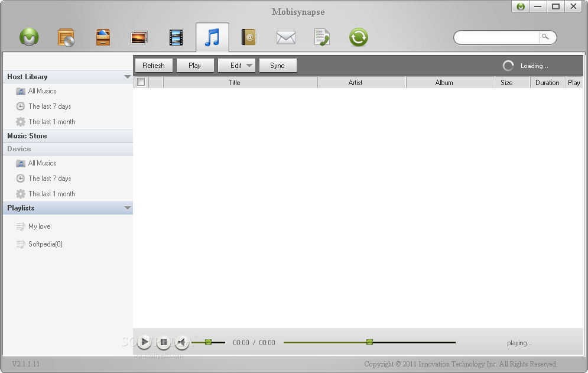Open the photos picture icon
This screenshot has height=373, width=588.
coord(139,37)
